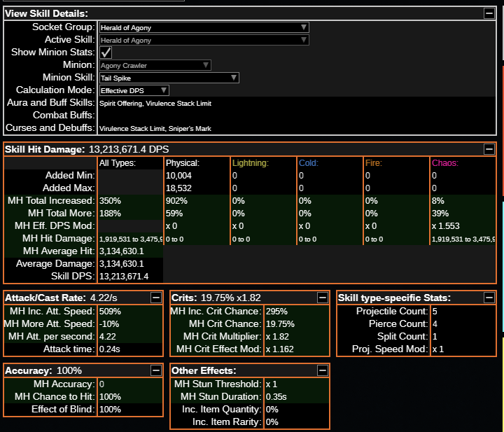
Task: Click Chaos MH Total More 39%
Action: (x=440, y=214)
